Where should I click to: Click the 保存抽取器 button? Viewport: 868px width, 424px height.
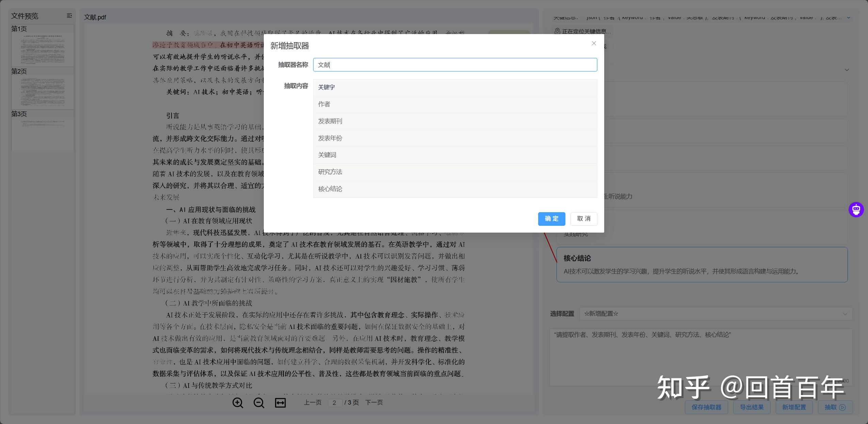(x=705, y=407)
